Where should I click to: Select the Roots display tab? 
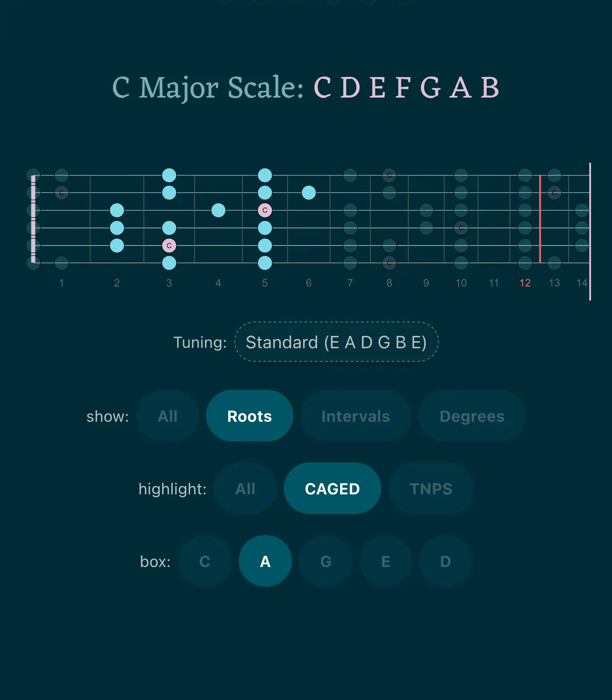pyautogui.click(x=249, y=416)
